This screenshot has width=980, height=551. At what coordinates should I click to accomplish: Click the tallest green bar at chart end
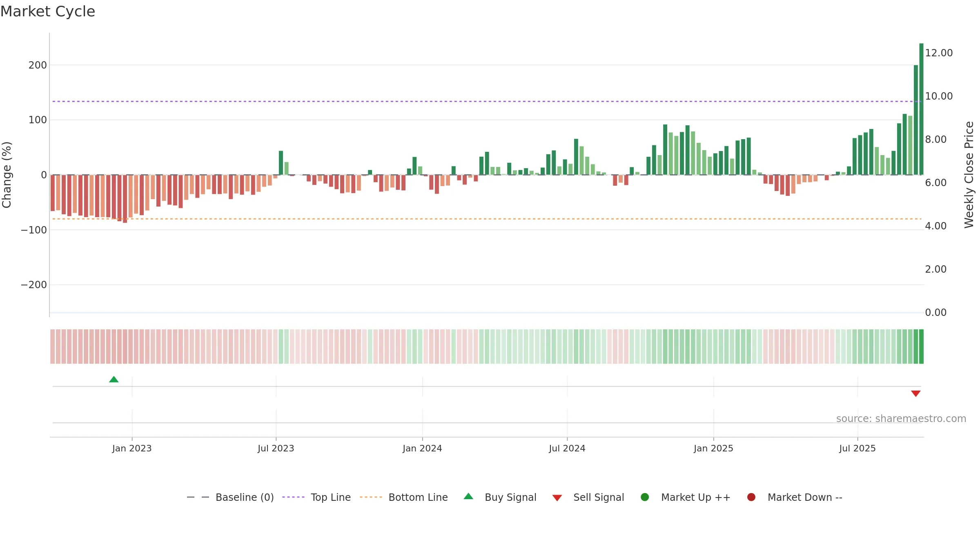click(921, 109)
